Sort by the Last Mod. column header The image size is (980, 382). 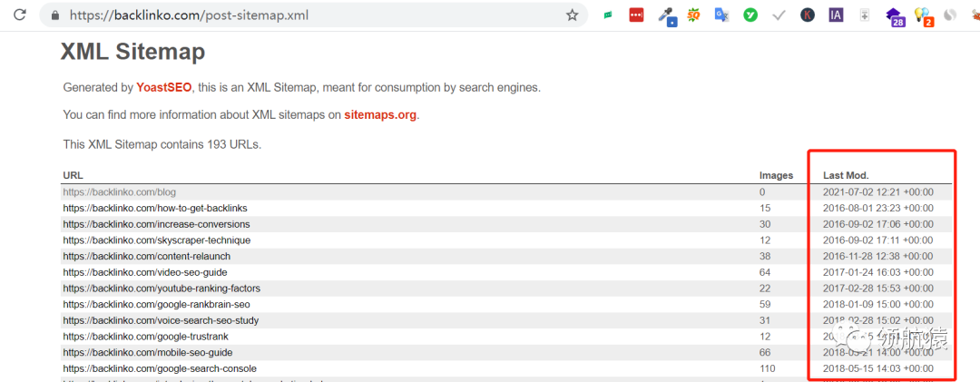pyautogui.click(x=846, y=175)
